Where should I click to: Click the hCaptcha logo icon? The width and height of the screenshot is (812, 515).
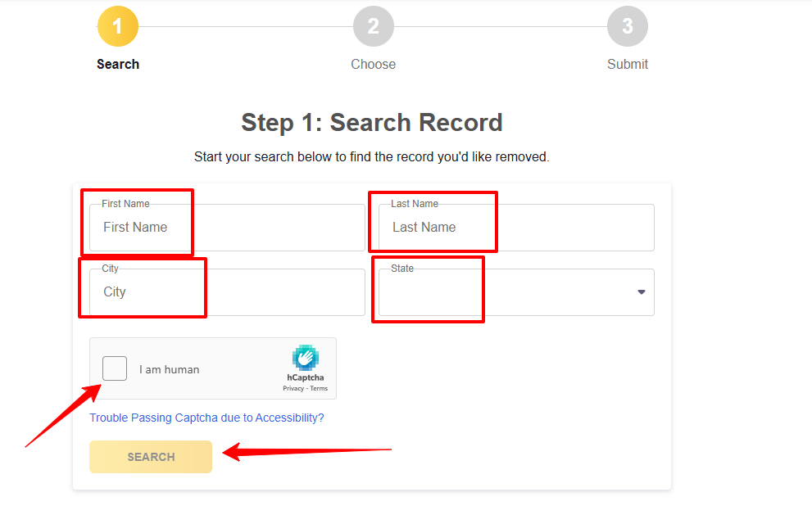(305, 358)
